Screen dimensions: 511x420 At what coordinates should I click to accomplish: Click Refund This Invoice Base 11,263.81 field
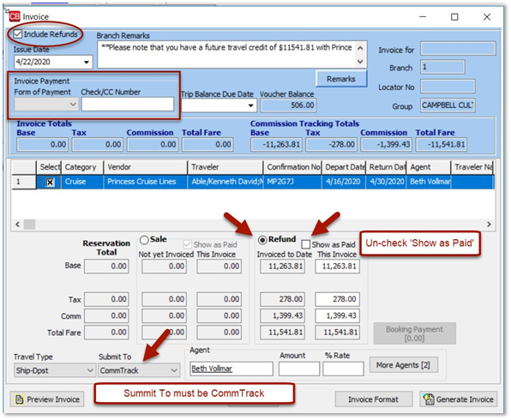coord(337,267)
